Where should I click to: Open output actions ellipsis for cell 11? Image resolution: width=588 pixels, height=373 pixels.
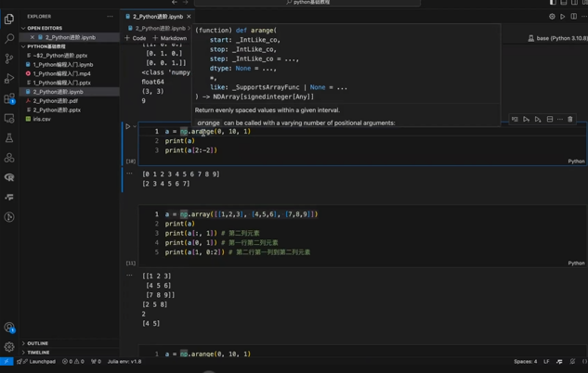tap(129, 276)
